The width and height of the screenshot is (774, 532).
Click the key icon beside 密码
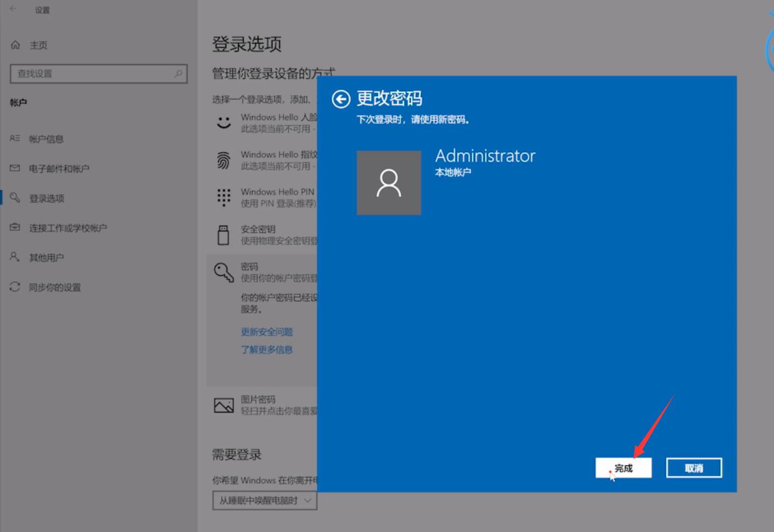point(223,272)
